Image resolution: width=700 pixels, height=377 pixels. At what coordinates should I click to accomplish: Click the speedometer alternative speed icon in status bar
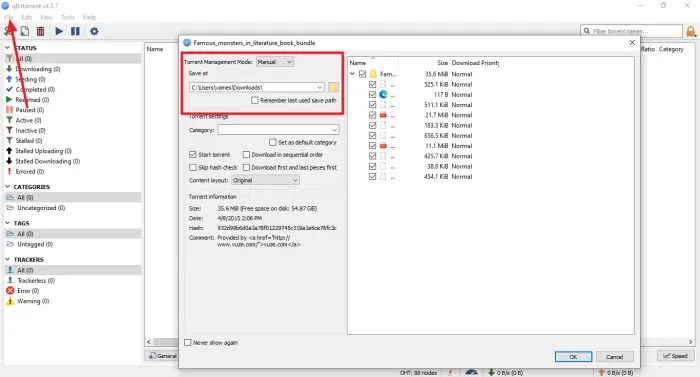tap(471, 372)
